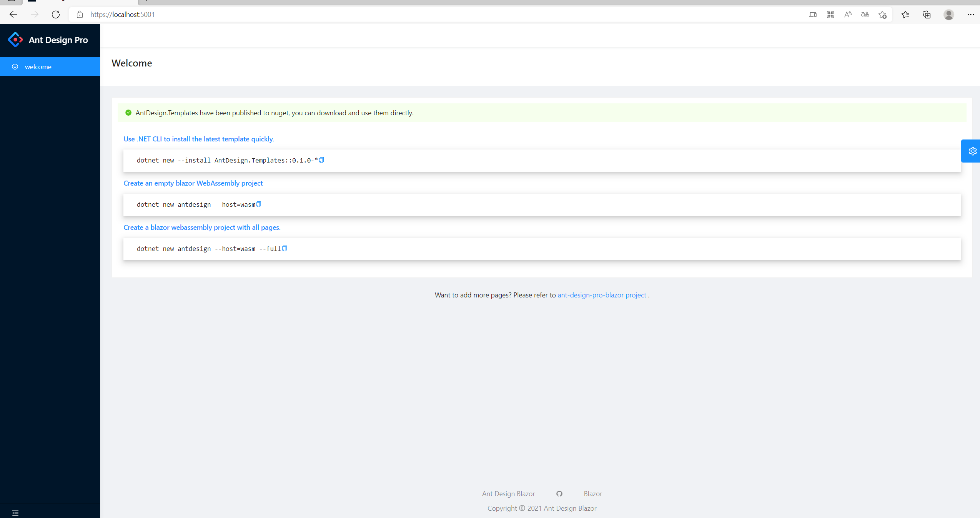The height and width of the screenshot is (518, 980).
Task: Click the 'Copyright 2021 Ant Design Blazor' footer text
Action: 542,508
